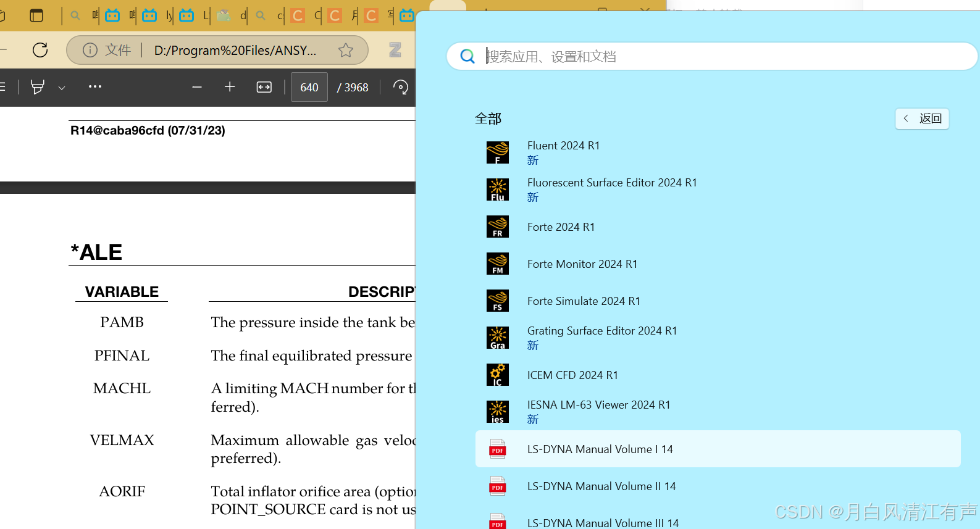The image size is (980, 529).
Task: Click the PDF page number box showing 640
Action: click(309, 87)
